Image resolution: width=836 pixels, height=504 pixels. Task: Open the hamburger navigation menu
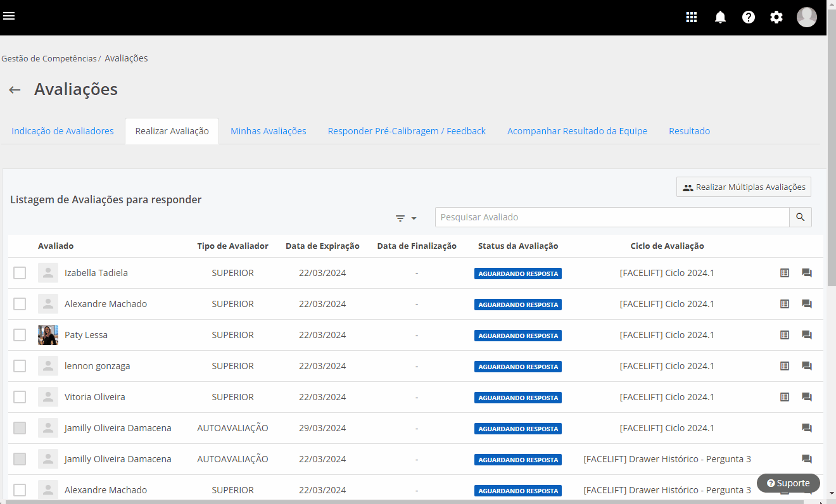[x=9, y=16]
